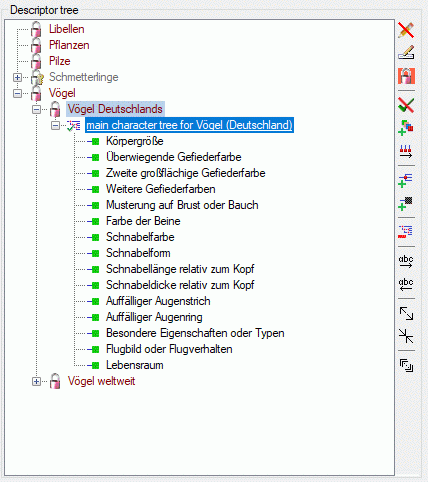Image resolution: width=428 pixels, height=482 pixels.
Task: Click the expand-all diagonal arrows icon
Action: point(406,313)
